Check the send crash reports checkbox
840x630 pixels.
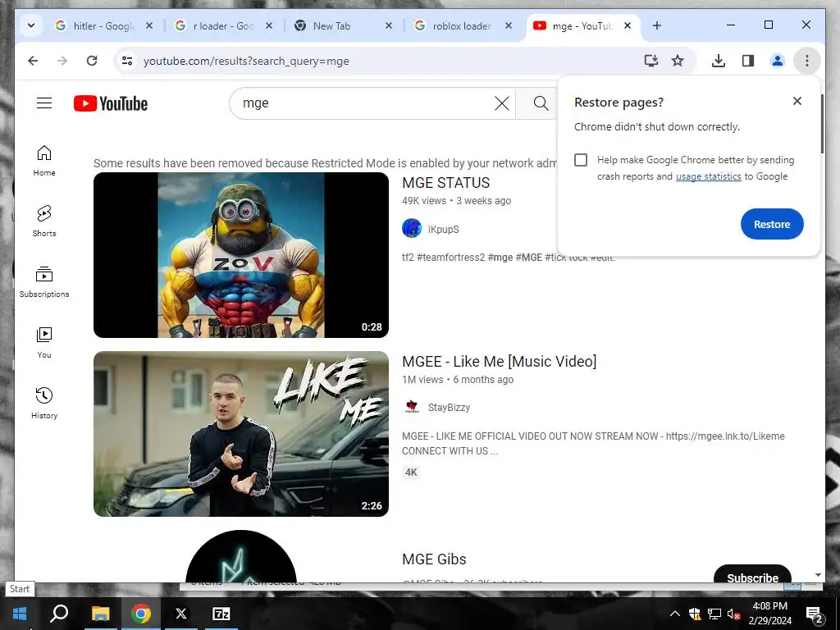(x=581, y=160)
